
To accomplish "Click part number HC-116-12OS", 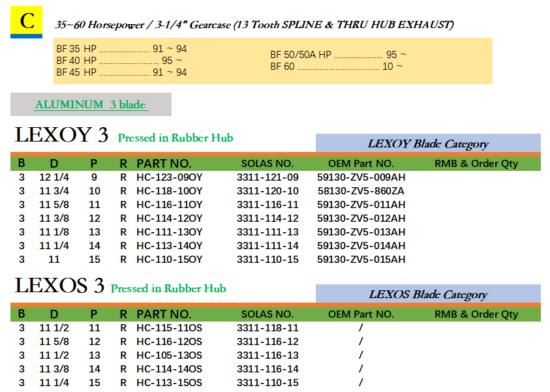I will (170, 342).
